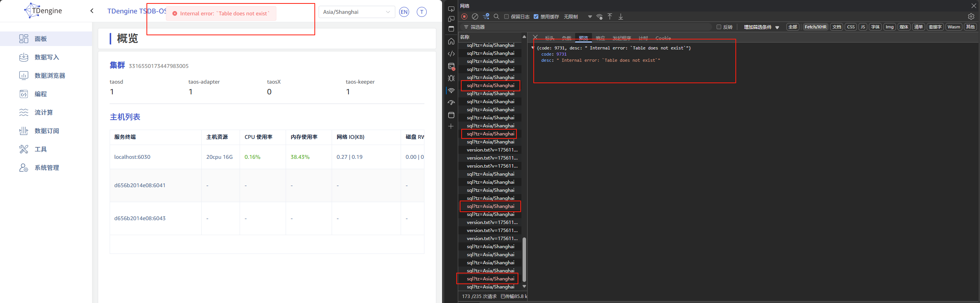Open the DevTools Console panel icon
Image resolution: width=980 pixels, height=303 pixels.
coord(451,66)
